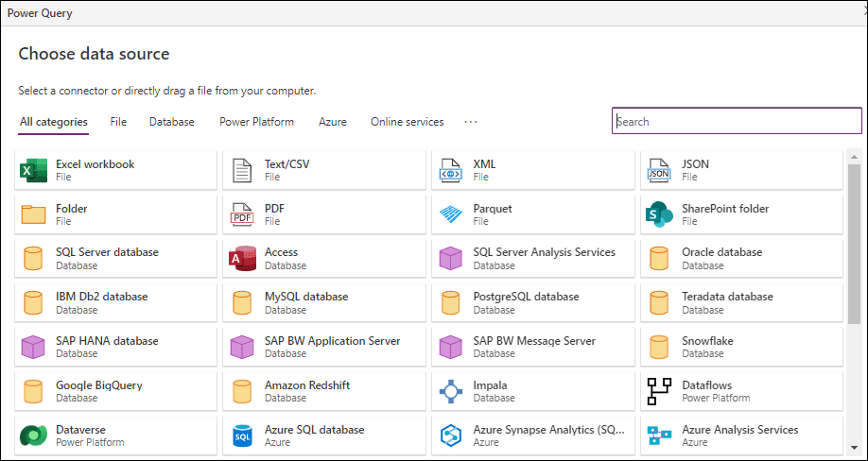
Task: Open the File category tab
Action: point(118,122)
